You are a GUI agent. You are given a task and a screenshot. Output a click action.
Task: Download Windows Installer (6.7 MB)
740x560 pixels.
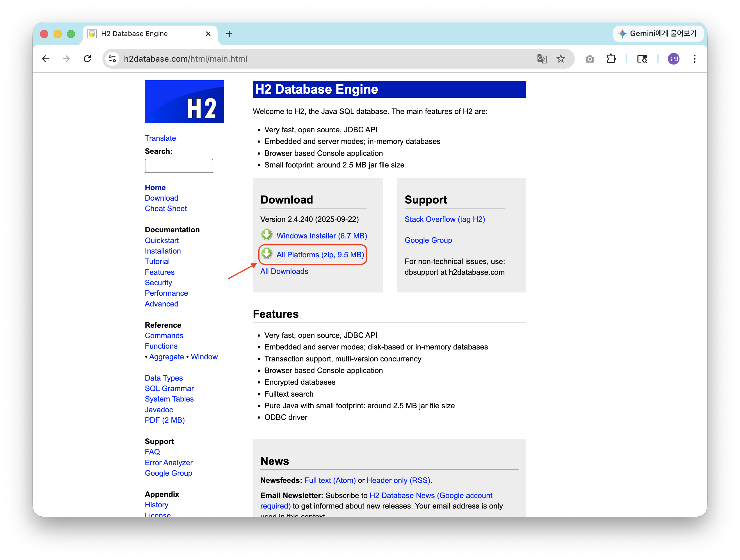coord(322,236)
